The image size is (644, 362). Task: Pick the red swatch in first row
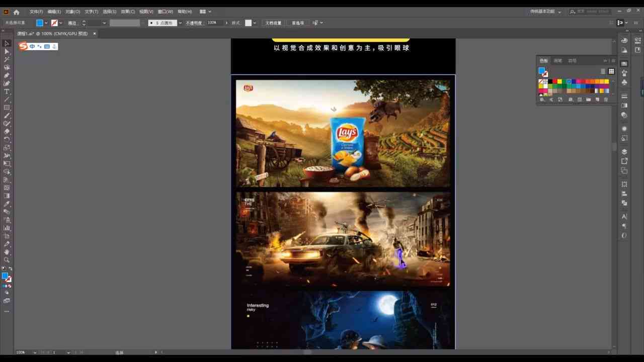coord(555,81)
